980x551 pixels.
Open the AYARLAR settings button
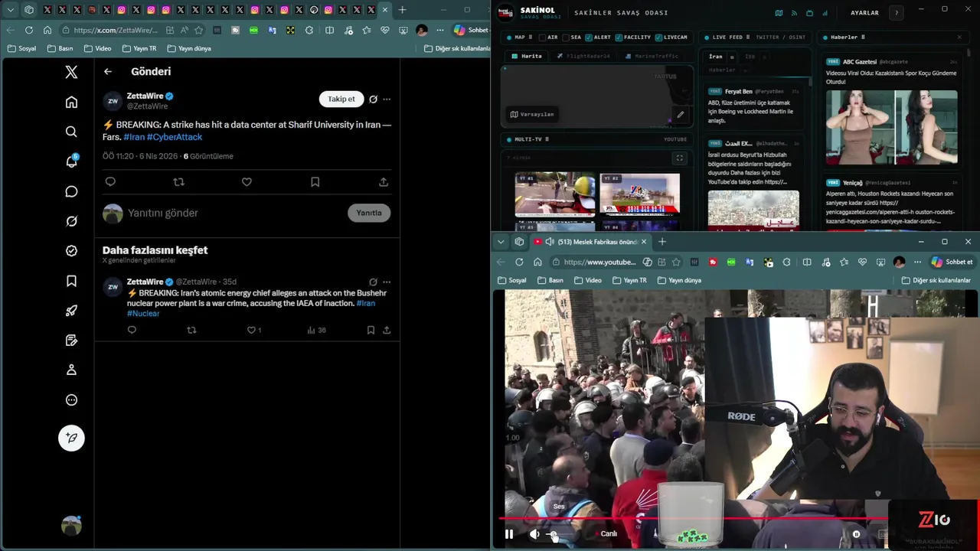click(x=864, y=13)
